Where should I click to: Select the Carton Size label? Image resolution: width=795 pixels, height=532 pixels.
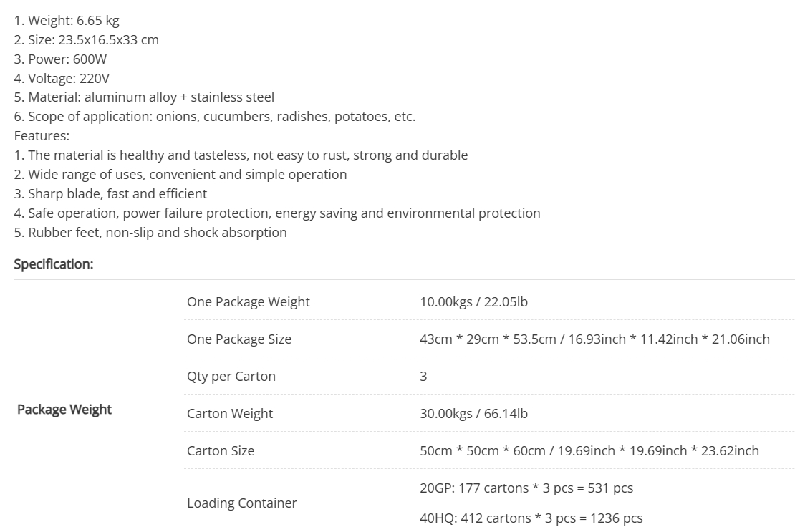pyautogui.click(x=221, y=451)
